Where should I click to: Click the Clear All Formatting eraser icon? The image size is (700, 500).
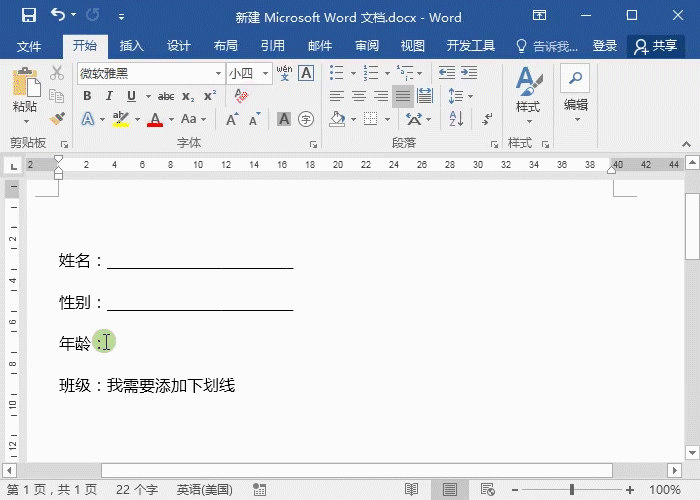click(x=241, y=96)
